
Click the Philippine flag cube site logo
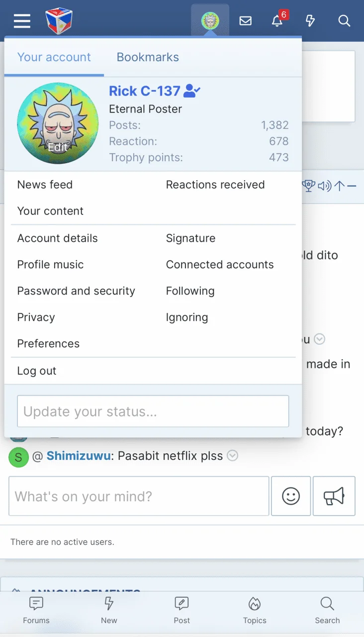59,21
